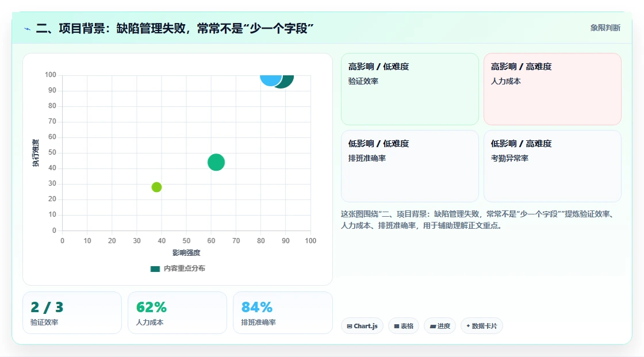Click the diamond icon in the 数据卡片 chip
The image size is (644, 357).
coord(468,326)
